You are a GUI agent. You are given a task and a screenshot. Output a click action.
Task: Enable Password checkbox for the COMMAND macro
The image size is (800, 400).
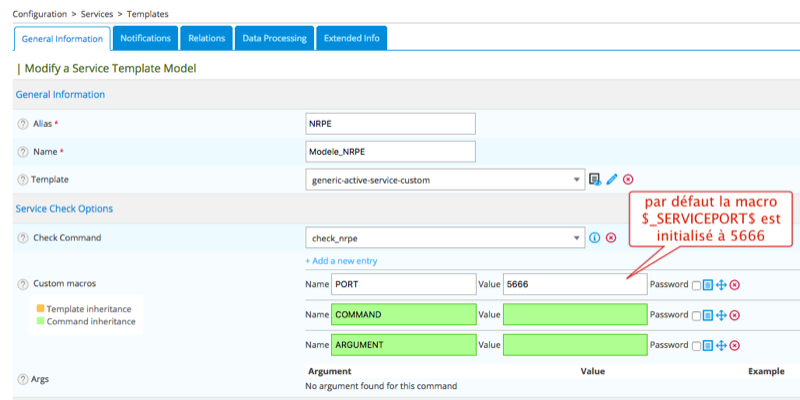696,315
